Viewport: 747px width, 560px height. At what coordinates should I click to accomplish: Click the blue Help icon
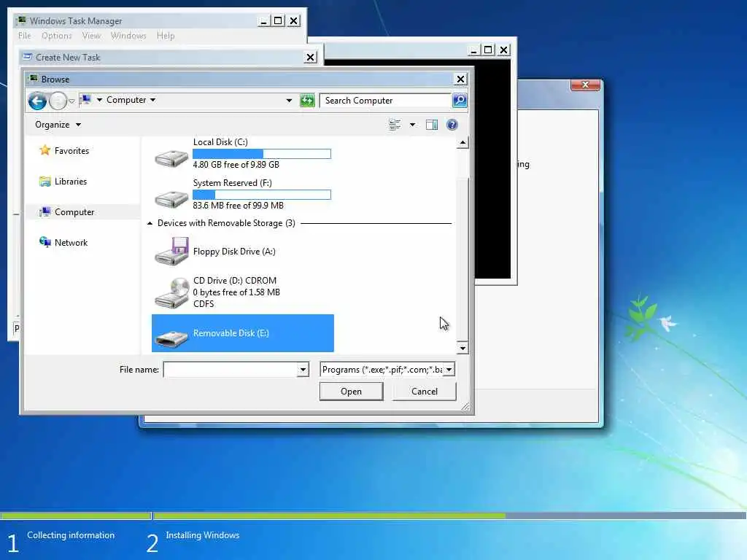click(452, 125)
